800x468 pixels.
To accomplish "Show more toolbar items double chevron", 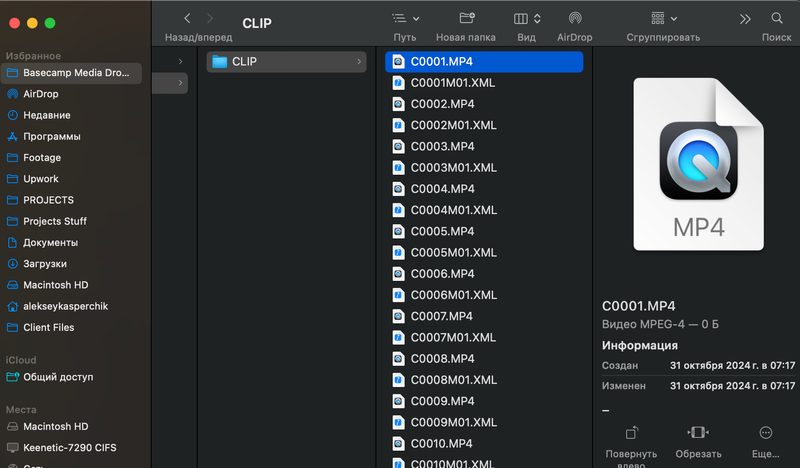I will point(745,18).
